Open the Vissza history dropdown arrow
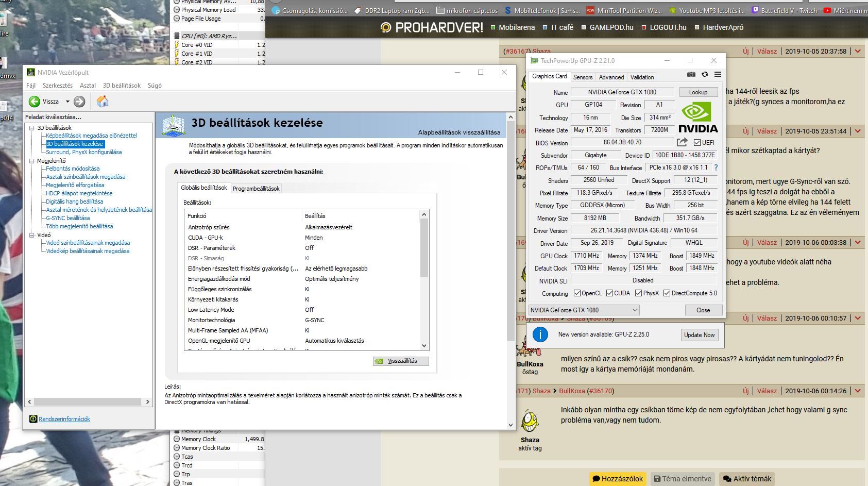868x486 pixels. pos(67,102)
